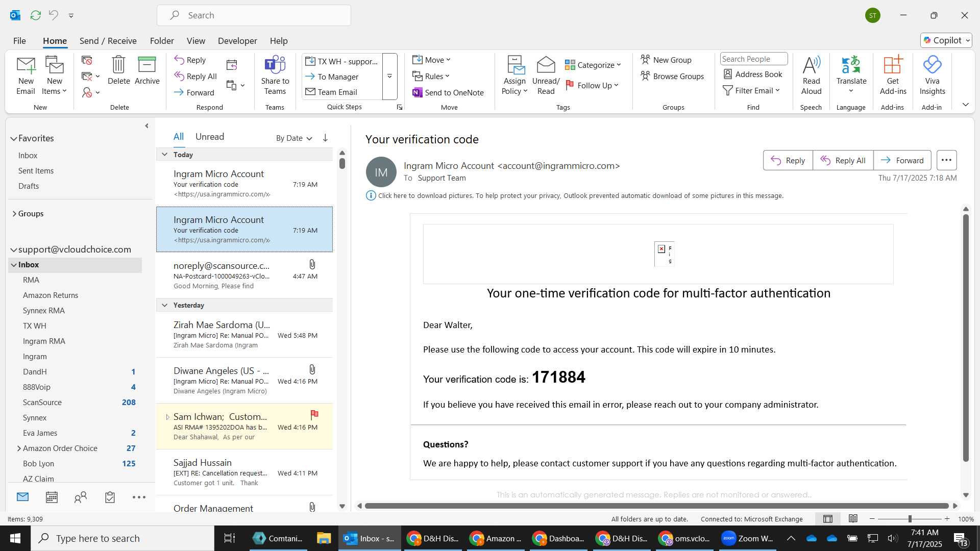Click Share to Teams icon
Screen dimensions: 980x551
[x=275, y=76]
